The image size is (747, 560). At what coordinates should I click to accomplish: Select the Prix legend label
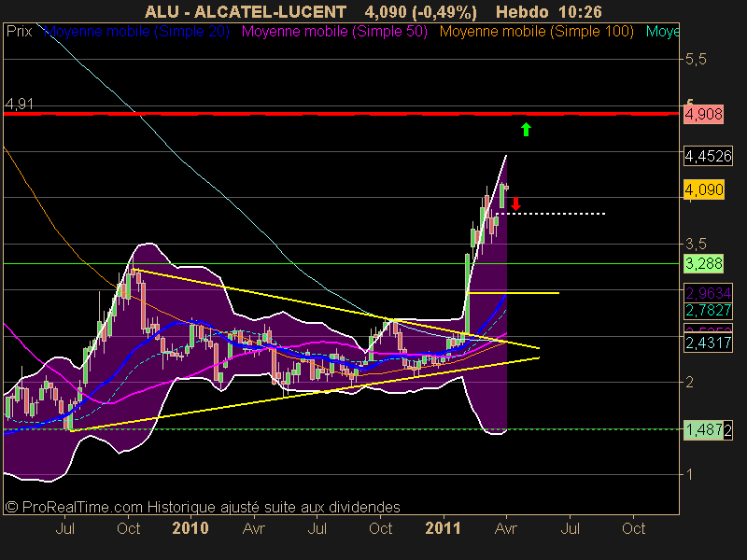click(x=19, y=32)
